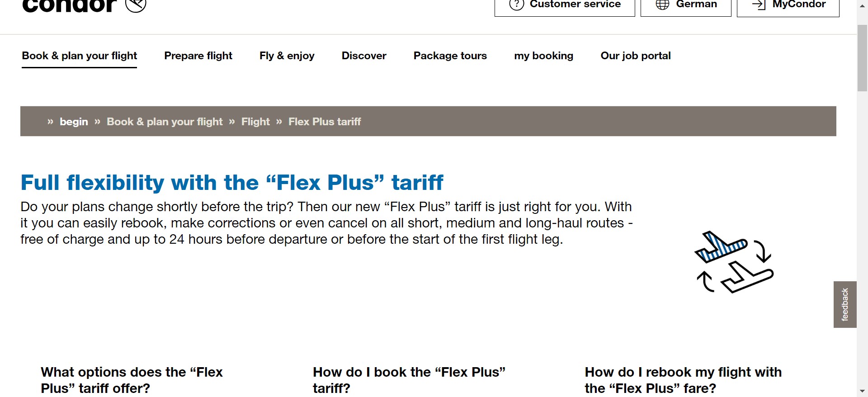
Task: Click the Condor logo icon
Action: tap(136, 5)
